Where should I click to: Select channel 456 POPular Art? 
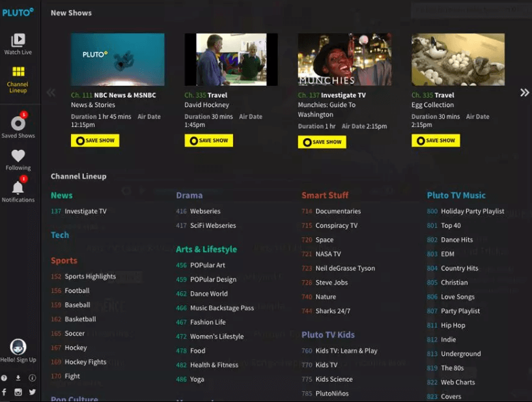[201, 265]
